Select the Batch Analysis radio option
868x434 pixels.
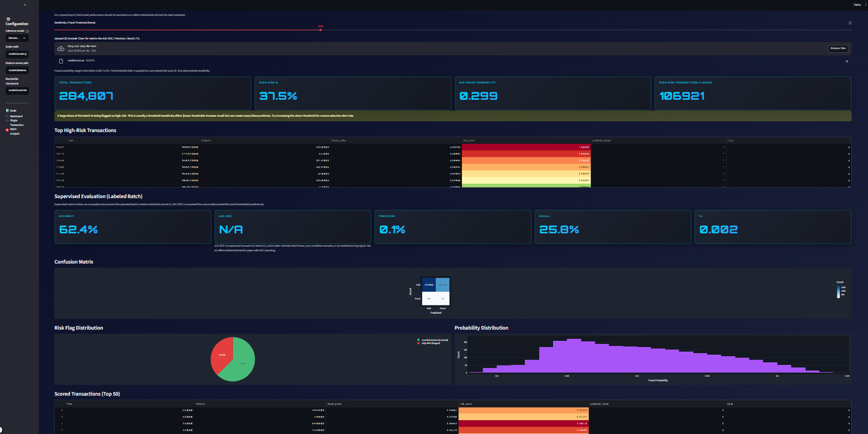pyautogui.click(x=7, y=129)
